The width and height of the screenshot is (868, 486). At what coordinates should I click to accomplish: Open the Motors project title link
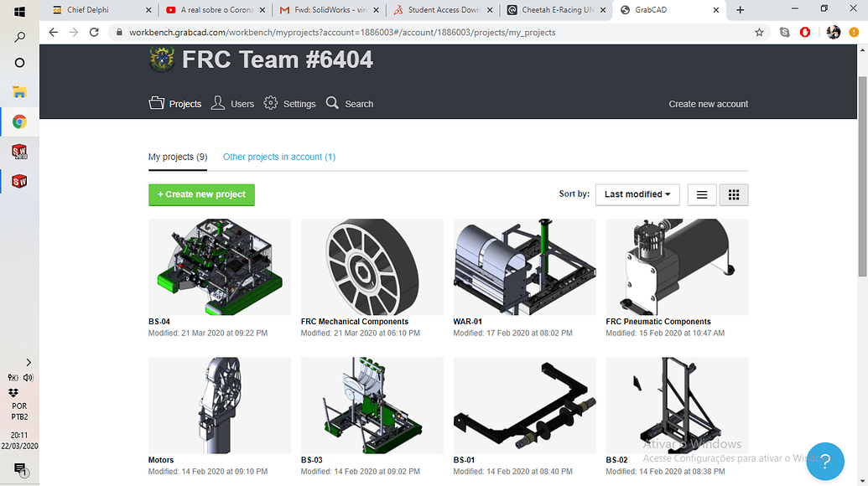pyautogui.click(x=161, y=460)
